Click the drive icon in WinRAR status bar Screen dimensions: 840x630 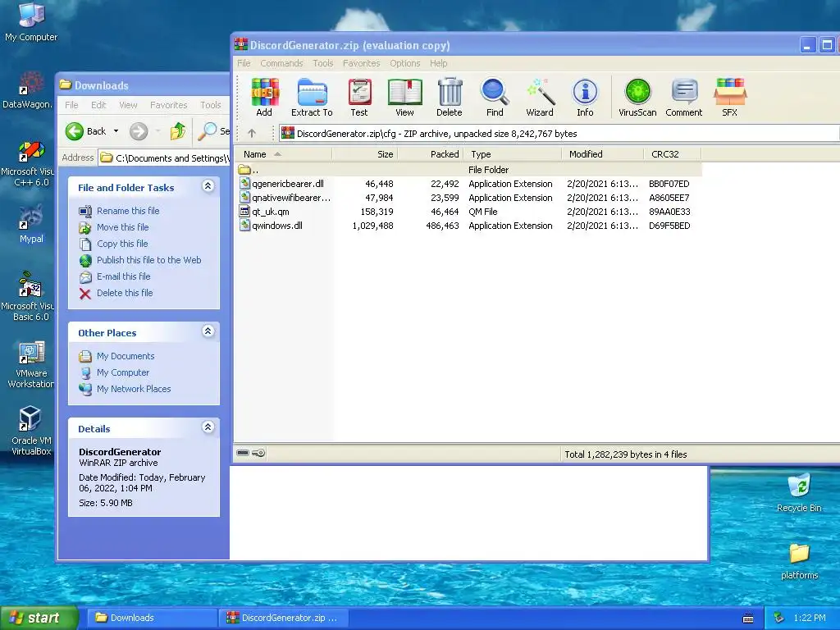tap(243, 453)
